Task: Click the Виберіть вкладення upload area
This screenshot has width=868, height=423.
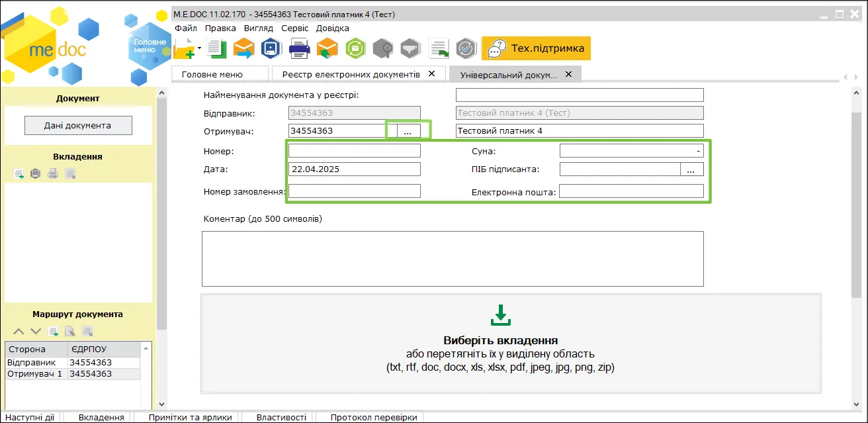Action: [x=511, y=343]
